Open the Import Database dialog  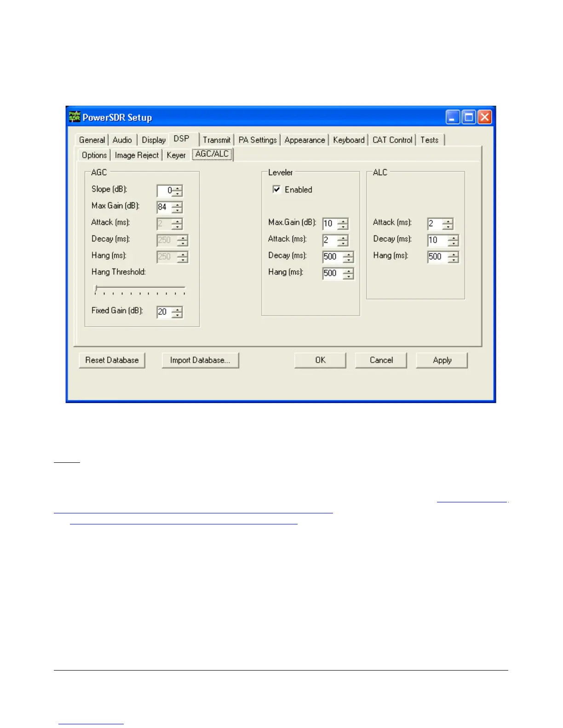click(200, 360)
